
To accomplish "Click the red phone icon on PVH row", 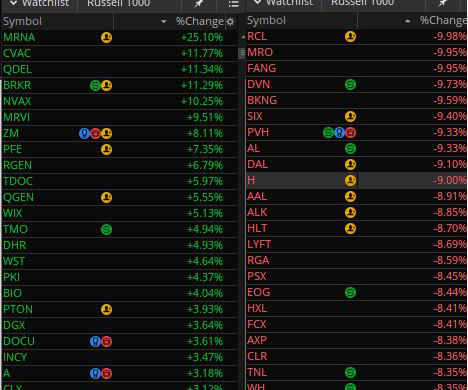I will 350,133.
